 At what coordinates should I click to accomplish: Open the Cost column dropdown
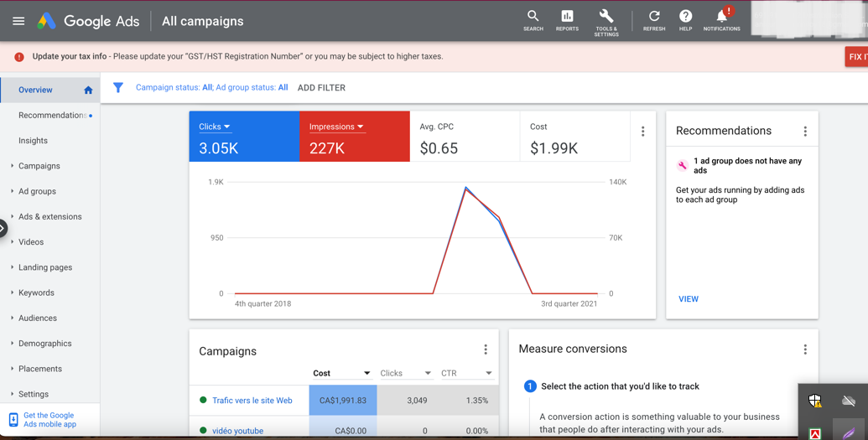pos(366,373)
